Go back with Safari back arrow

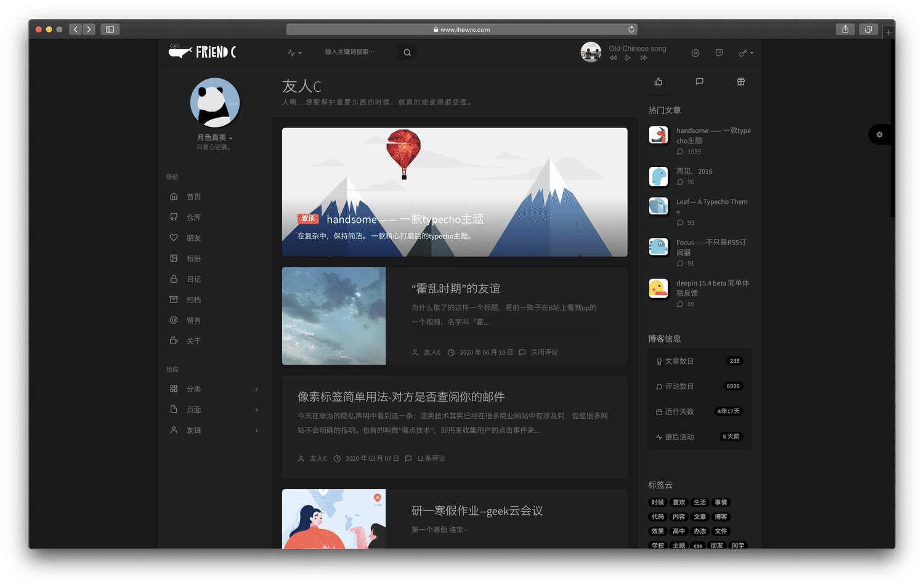tap(76, 29)
